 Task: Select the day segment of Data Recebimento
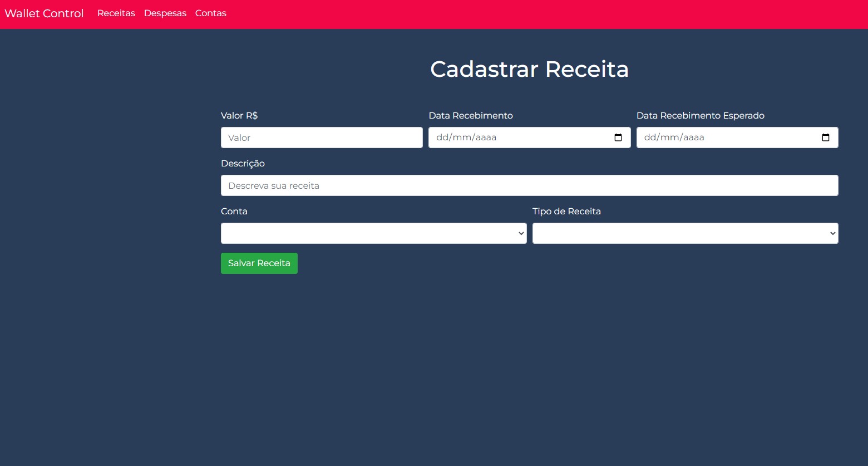point(442,138)
